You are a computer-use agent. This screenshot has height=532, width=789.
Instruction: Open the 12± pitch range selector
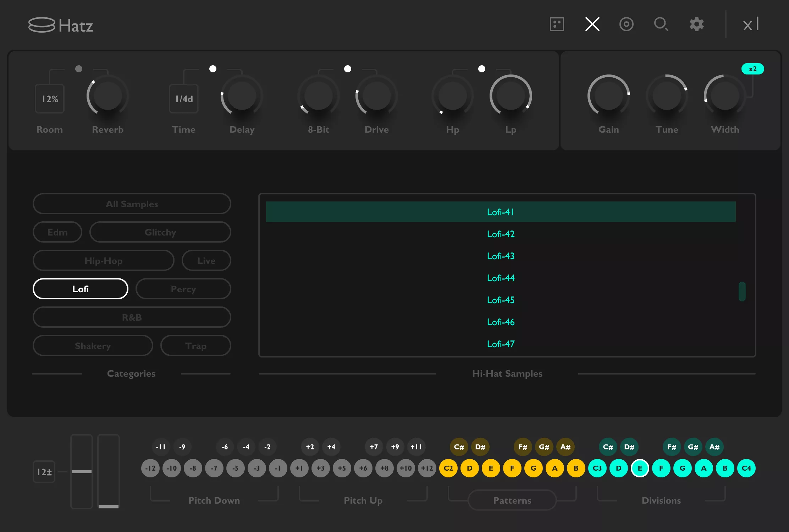44,471
